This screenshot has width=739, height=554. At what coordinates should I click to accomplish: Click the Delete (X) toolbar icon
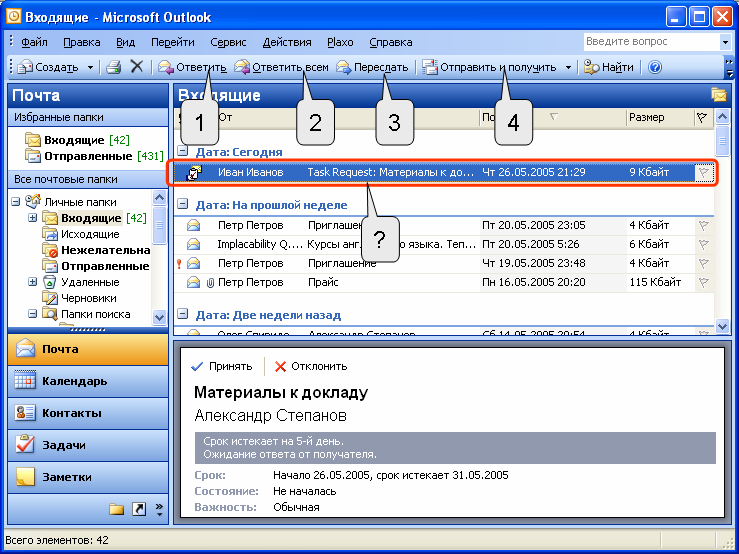(137, 66)
